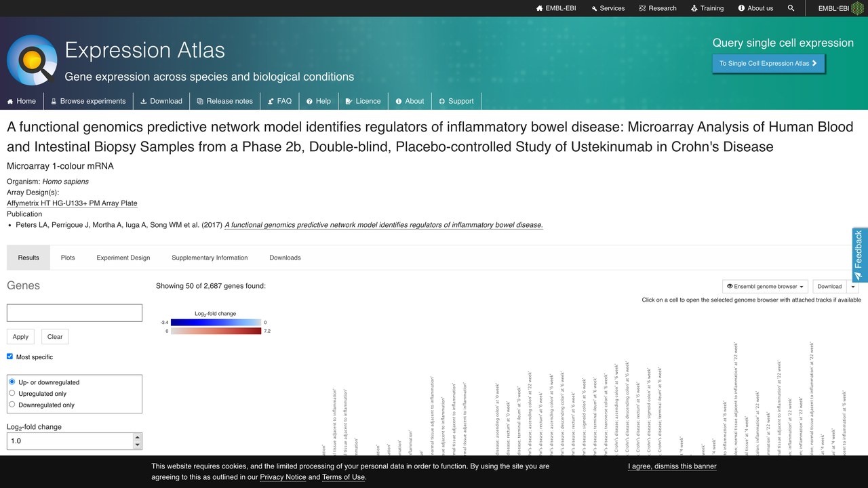Open the Help navigation item

click(319, 101)
